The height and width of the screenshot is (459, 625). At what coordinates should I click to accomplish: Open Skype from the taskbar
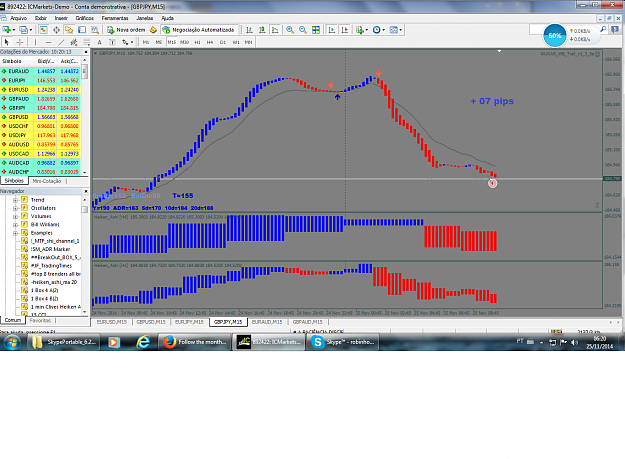click(342, 342)
